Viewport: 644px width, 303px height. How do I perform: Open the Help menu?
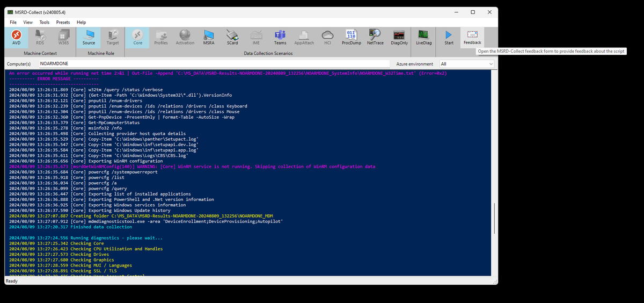(82, 22)
